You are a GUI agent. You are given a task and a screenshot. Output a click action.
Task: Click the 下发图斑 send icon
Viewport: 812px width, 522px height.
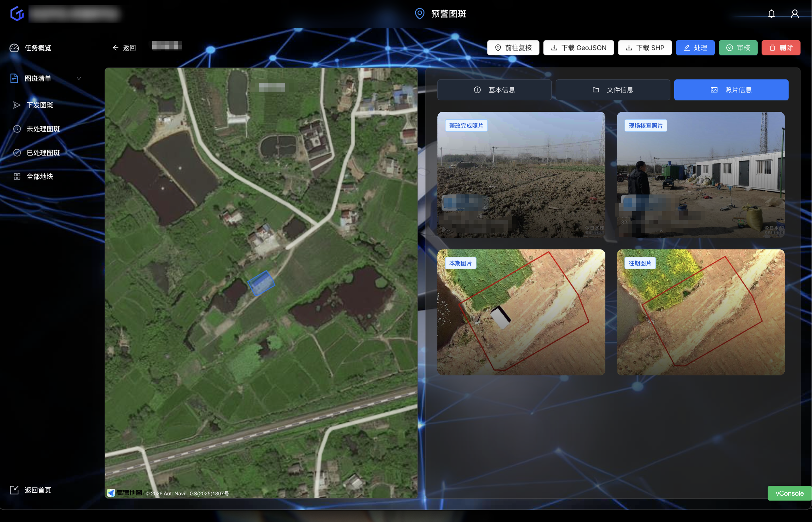tap(16, 105)
